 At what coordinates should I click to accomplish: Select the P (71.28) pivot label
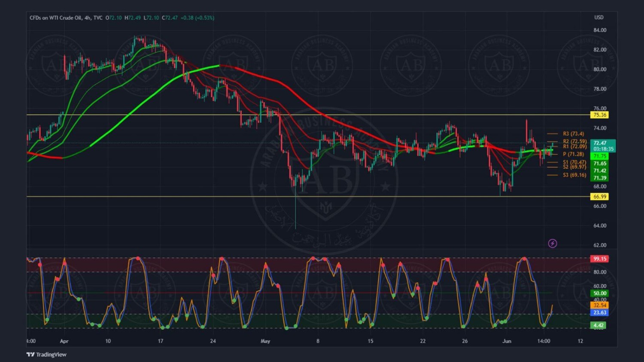click(574, 154)
